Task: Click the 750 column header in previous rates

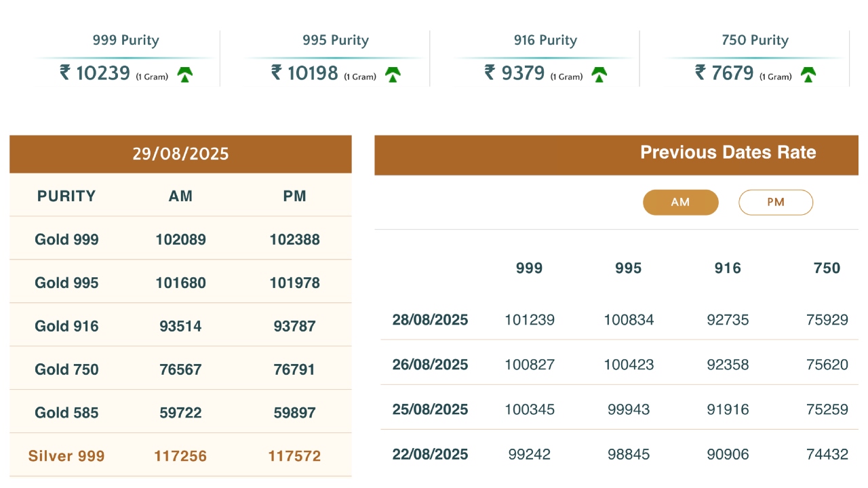Action: coord(827,268)
